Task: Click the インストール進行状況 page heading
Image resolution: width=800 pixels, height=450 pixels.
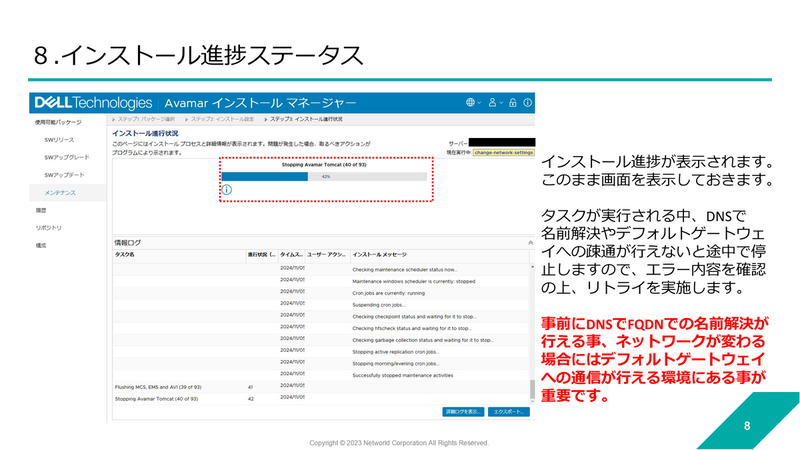Action: (145, 133)
